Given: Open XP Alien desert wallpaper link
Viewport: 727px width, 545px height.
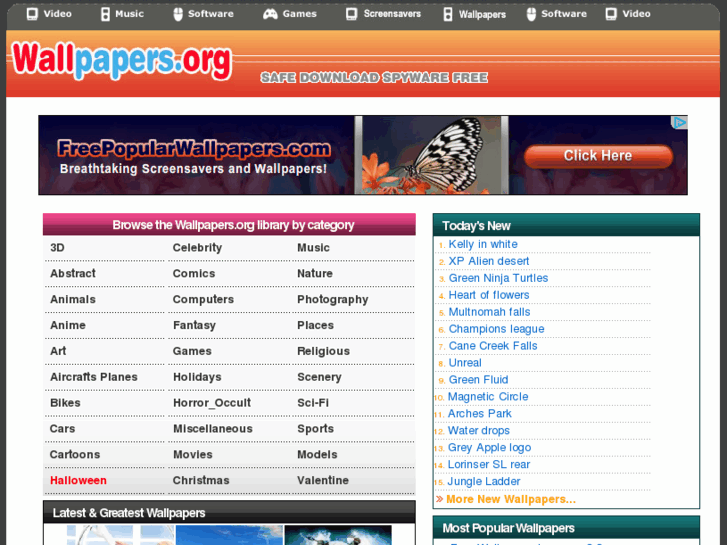Looking at the screenshot, I should click(x=489, y=261).
